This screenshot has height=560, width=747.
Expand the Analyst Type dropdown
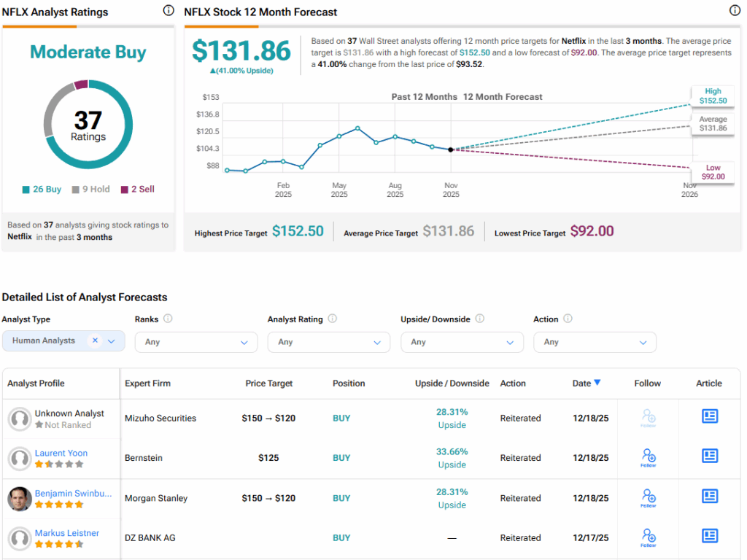(112, 341)
